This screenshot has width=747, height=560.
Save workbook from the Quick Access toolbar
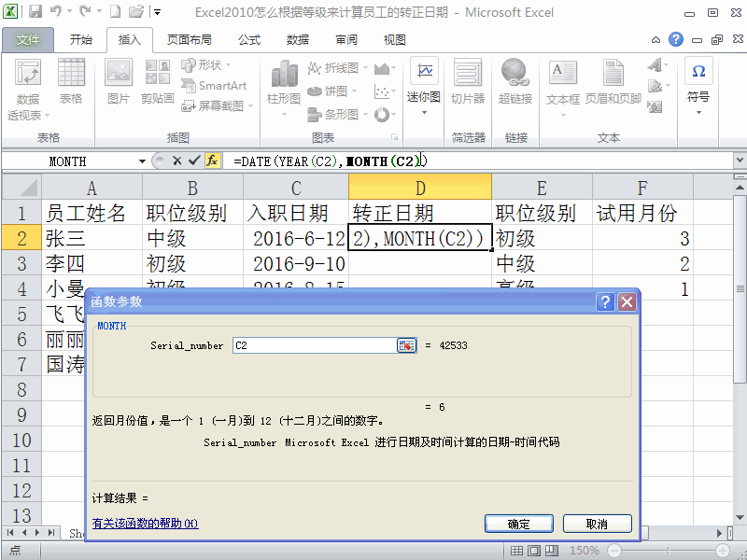pyautogui.click(x=35, y=11)
